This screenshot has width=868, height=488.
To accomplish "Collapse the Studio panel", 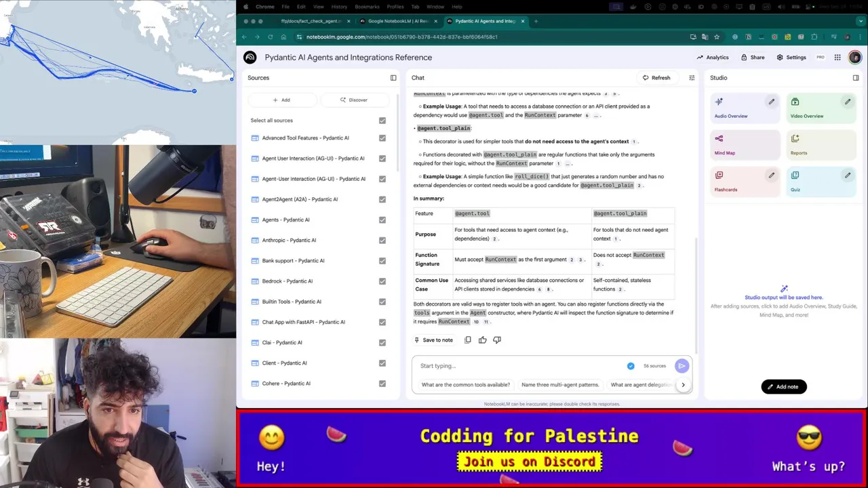I will coord(856,78).
